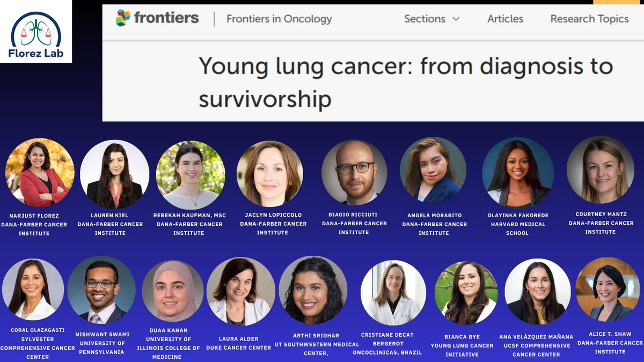This screenshot has height=362, width=644.
Task: Select Duaa Kanan's portrait photo
Action: [173, 291]
